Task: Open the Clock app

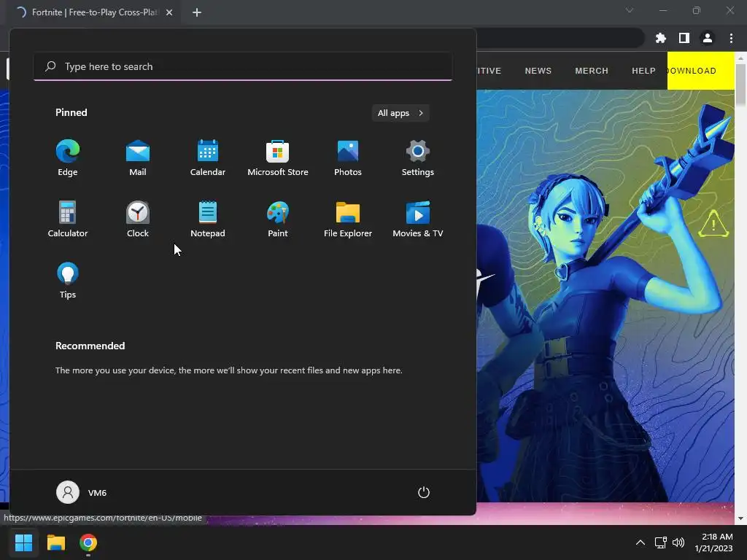Action: (x=138, y=219)
